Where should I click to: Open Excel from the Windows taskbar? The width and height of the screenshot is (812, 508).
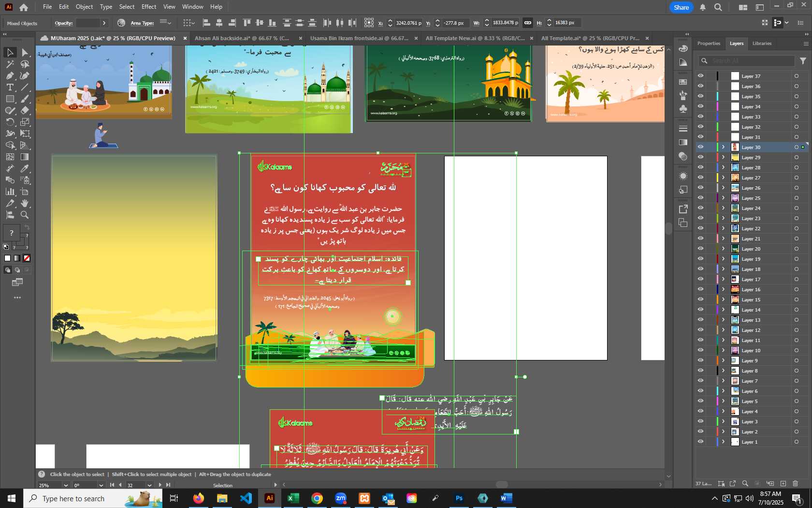click(x=293, y=498)
